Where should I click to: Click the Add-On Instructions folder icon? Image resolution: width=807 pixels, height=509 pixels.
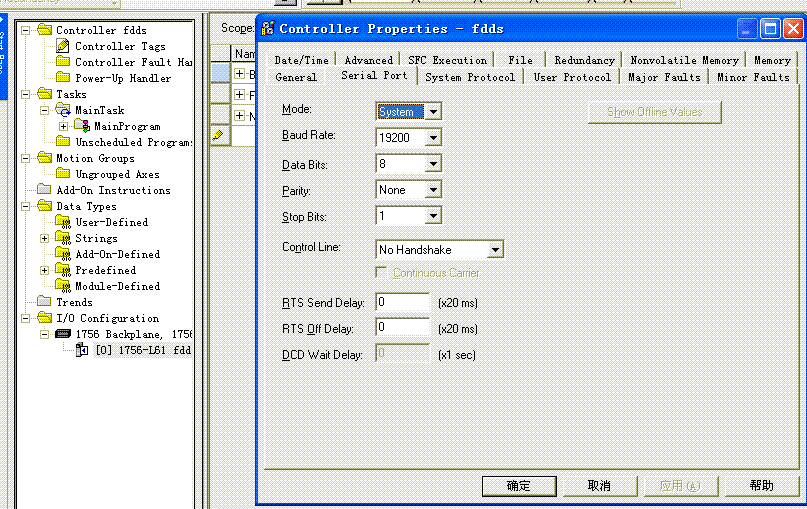[44, 190]
